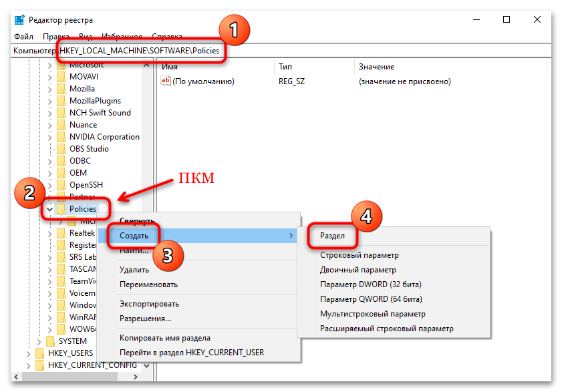Click the Значение column header
562x392 pixels.
pyautogui.click(x=376, y=67)
